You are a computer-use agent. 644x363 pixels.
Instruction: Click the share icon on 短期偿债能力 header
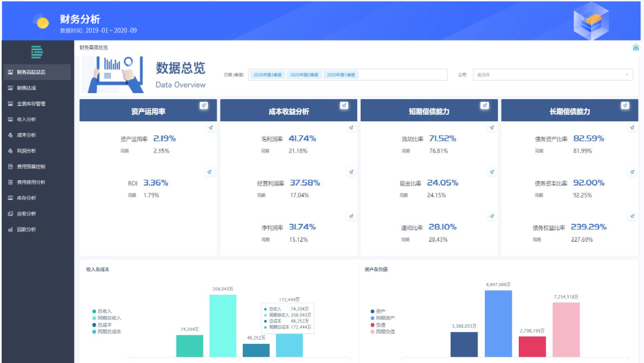[x=485, y=106]
